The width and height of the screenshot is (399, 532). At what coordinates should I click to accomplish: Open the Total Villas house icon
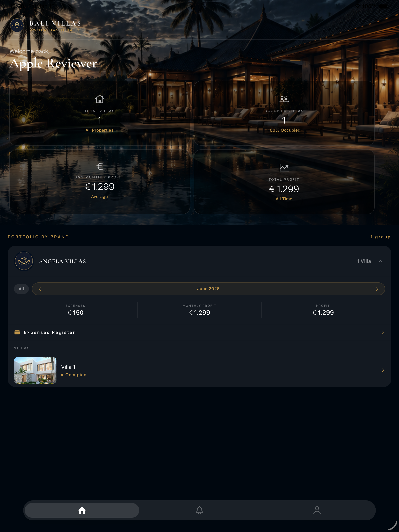click(99, 99)
